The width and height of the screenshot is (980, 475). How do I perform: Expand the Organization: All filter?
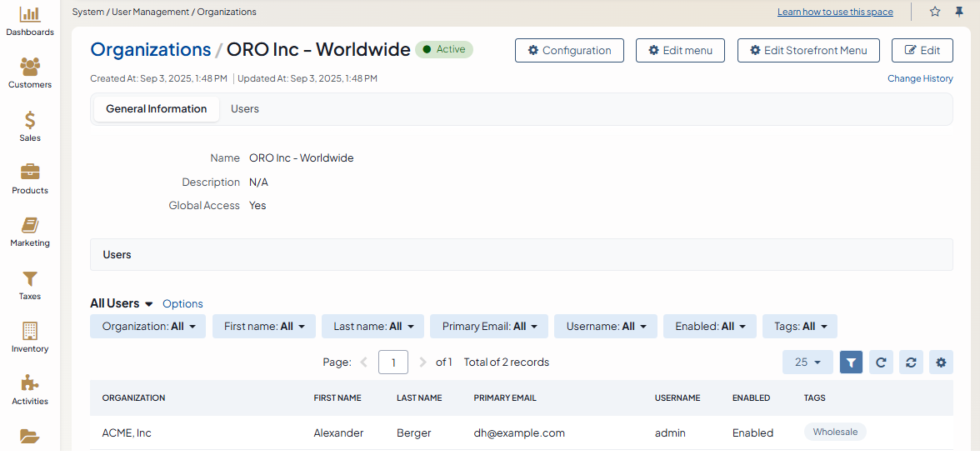tap(148, 327)
